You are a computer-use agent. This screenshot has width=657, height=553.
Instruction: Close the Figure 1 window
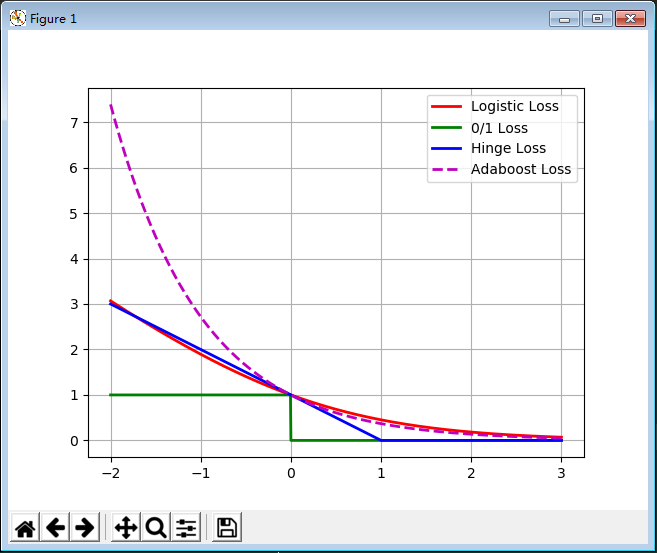click(x=630, y=19)
